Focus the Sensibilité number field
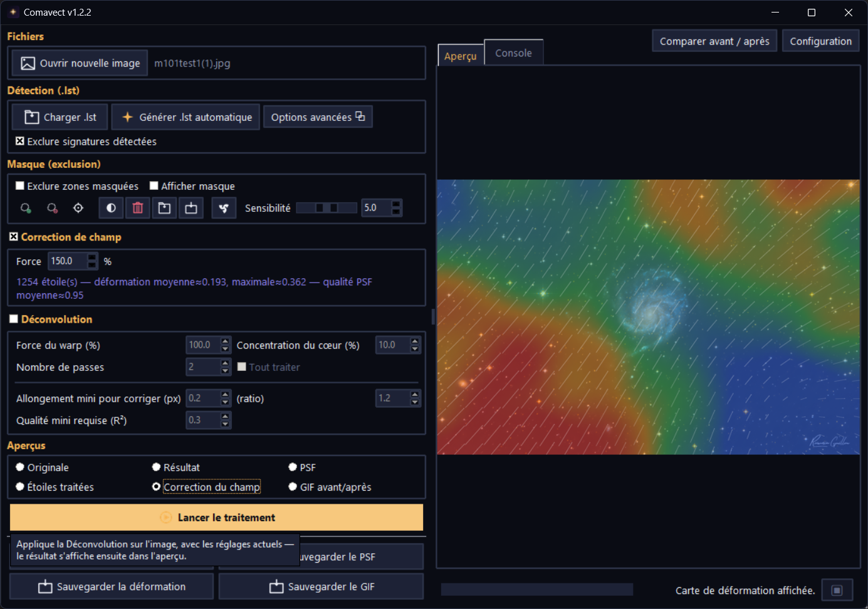This screenshot has height=609, width=868. click(376, 208)
